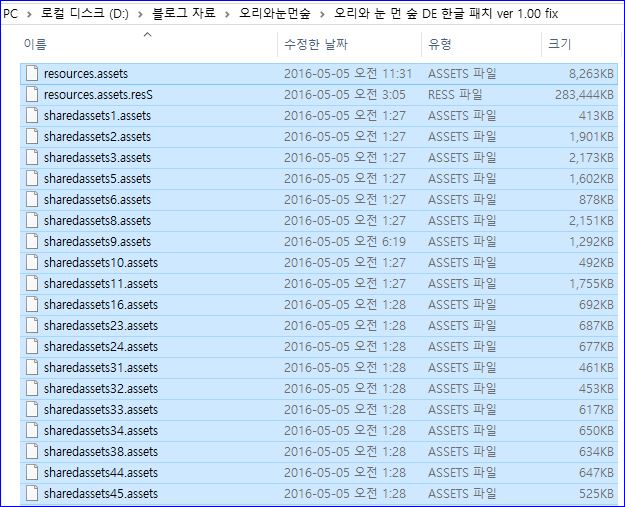Sort by 이름 column header
625x507 pixels.
[35, 43]
